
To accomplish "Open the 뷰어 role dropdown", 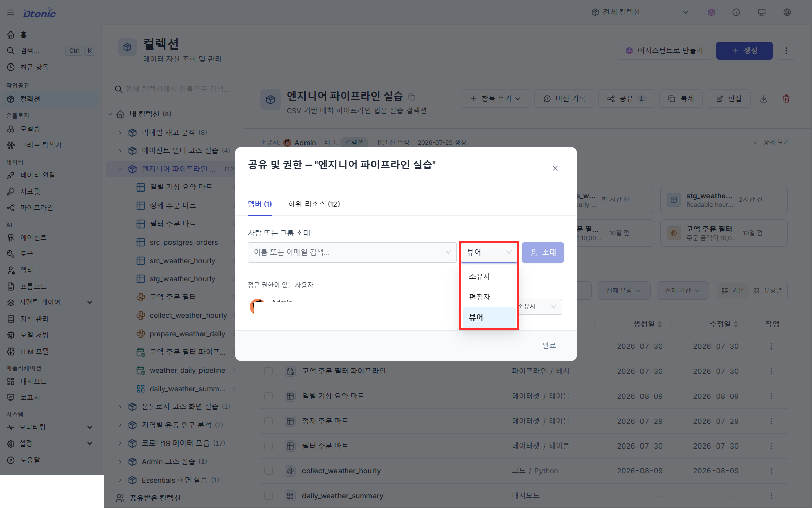I will (489, 252).
